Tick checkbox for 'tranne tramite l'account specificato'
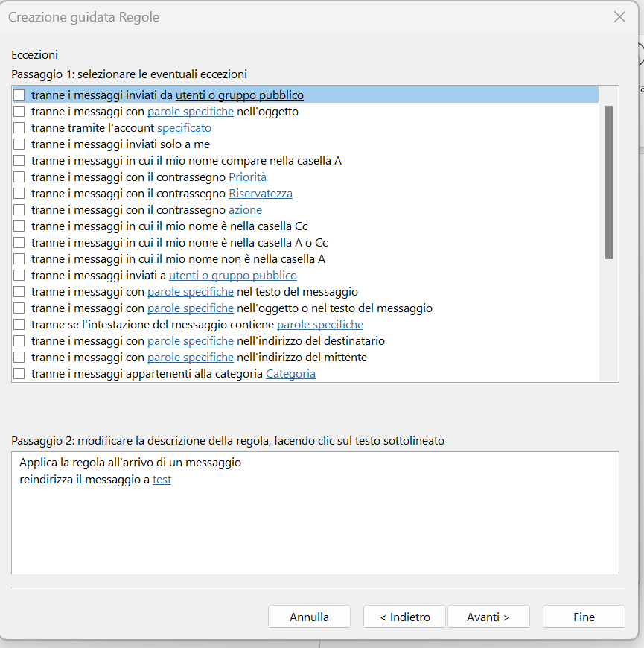Viewport: 644px width, 648px height. point(19,127)
